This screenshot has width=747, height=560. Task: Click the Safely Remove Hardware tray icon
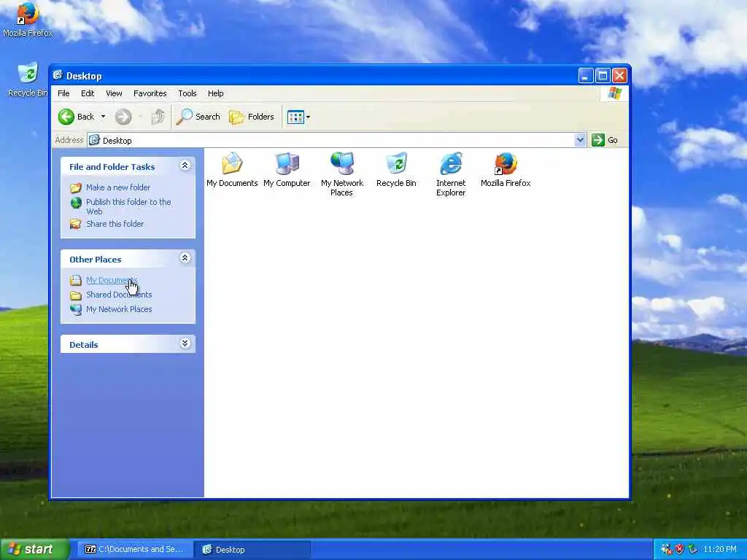click(x=693, y=549)
